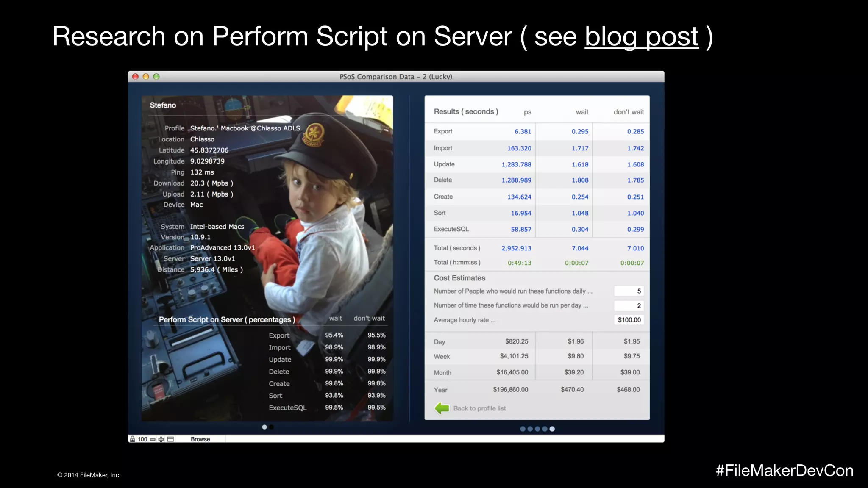Click Export wait percentage 95.4%
Viewport: 868px width, 488px height.
(x=334, y=335)
